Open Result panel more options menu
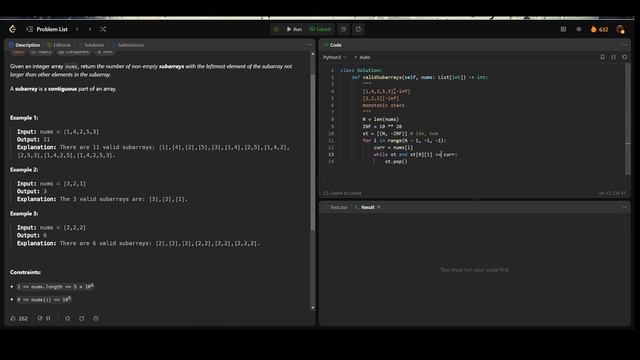 tap(624, 207)
